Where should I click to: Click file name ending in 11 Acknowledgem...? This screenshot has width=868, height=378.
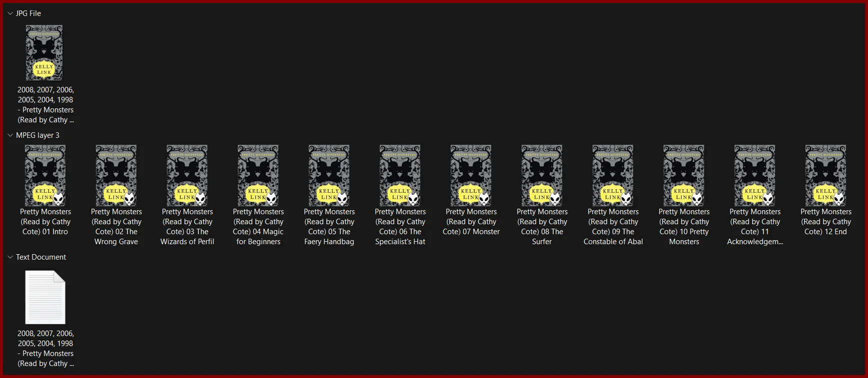[x=755, y=227]
